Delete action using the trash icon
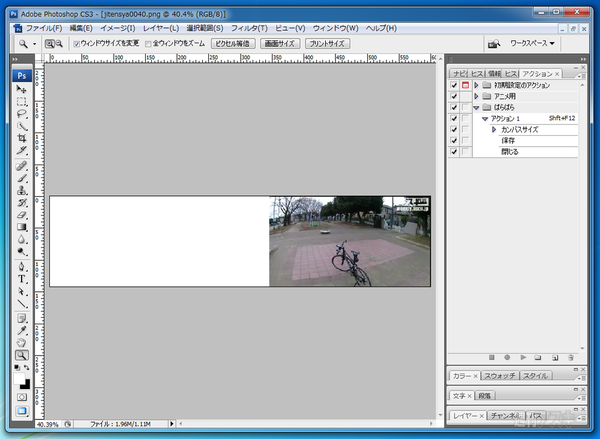The width and height of the screenshot is (600, 439). click(570, 357)
